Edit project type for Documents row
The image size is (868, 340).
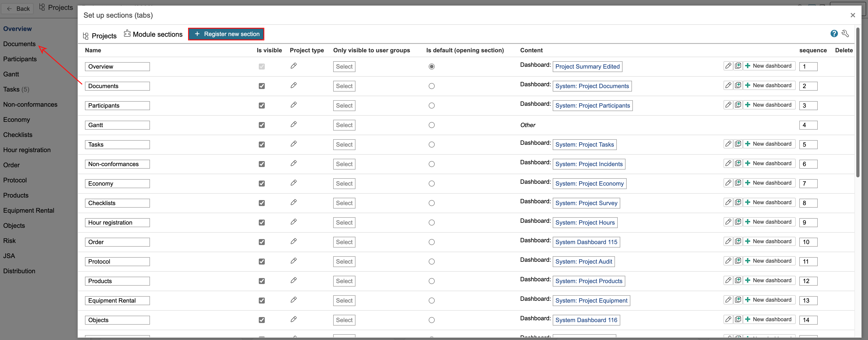[293, 86]
